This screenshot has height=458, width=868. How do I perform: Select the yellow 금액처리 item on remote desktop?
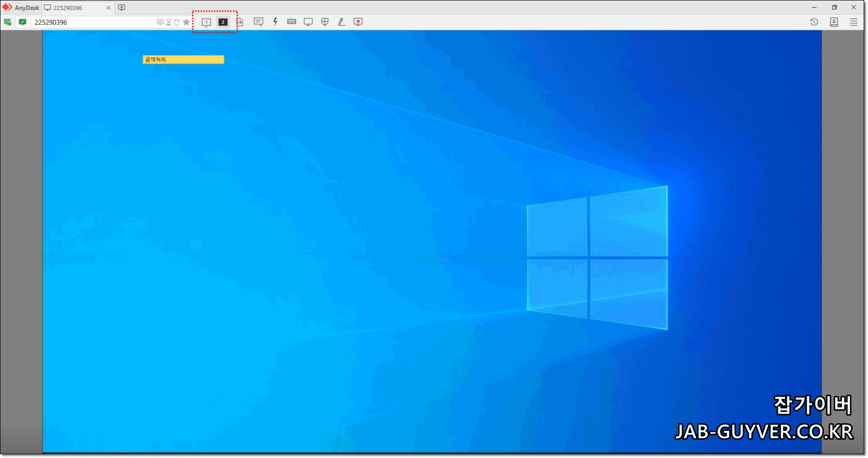tap(183, 59)
